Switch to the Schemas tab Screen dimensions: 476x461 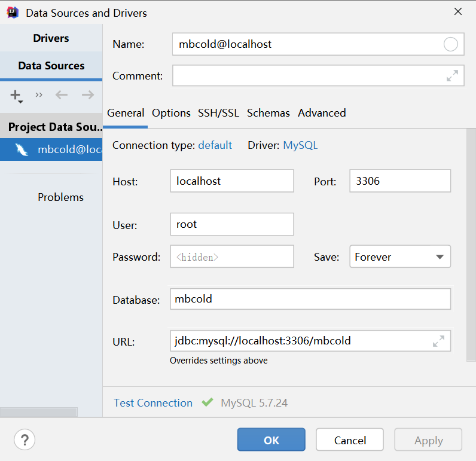tap(268, 113)
